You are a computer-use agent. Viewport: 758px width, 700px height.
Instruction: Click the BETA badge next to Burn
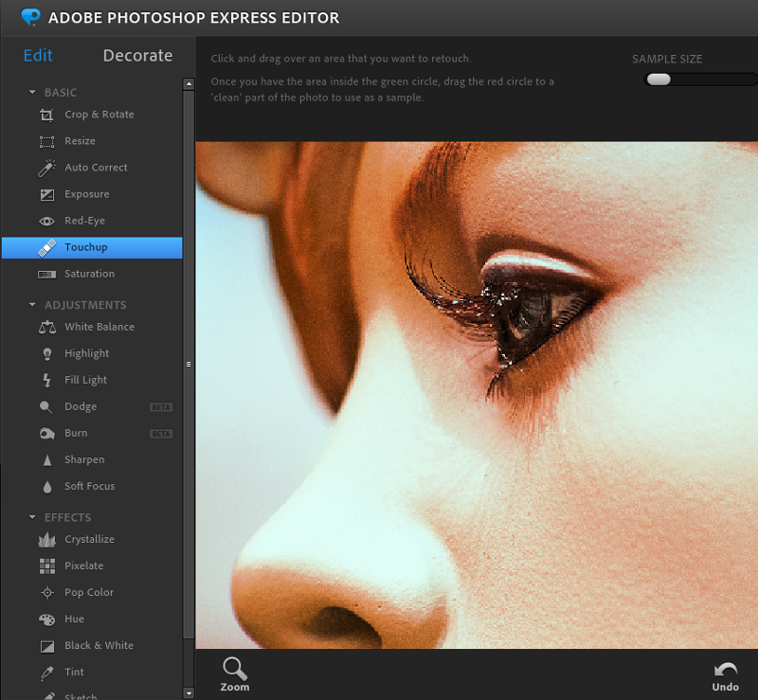pyautogui.click(x=161, y=434)
